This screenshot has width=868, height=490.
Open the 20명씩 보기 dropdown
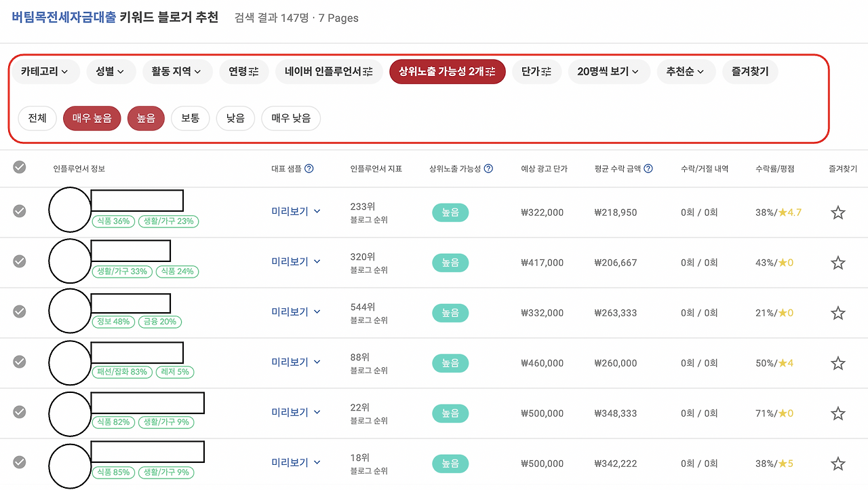[609, 71]
